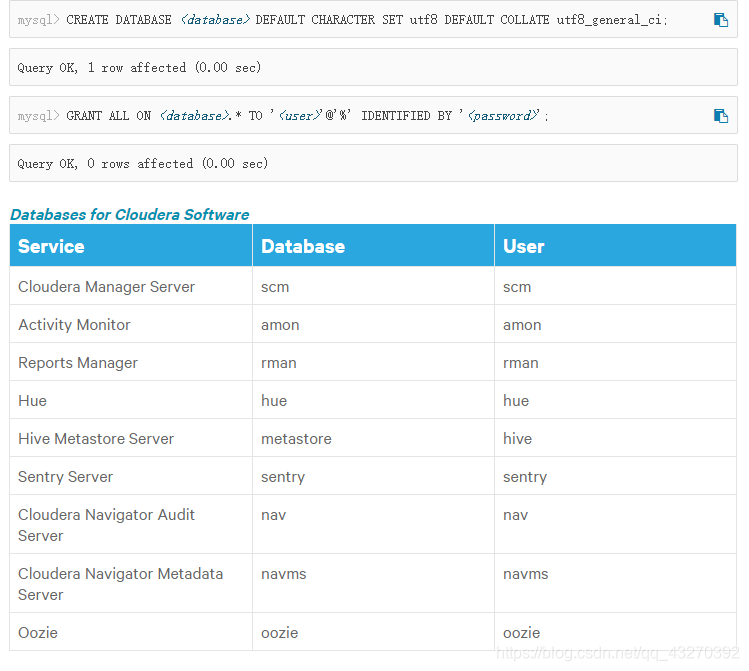
Task: Select the 'scm' User cell
Action: [x=615, y=286]
